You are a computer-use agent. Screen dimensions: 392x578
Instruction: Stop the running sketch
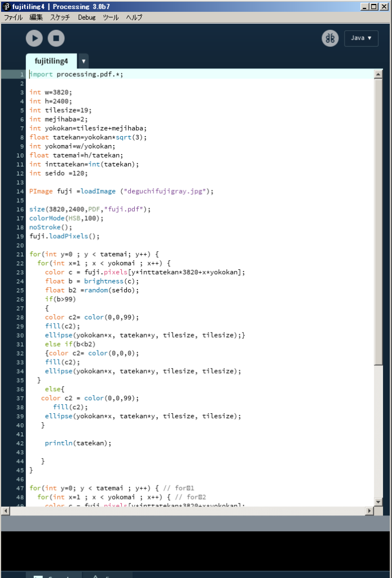point(56,38)
